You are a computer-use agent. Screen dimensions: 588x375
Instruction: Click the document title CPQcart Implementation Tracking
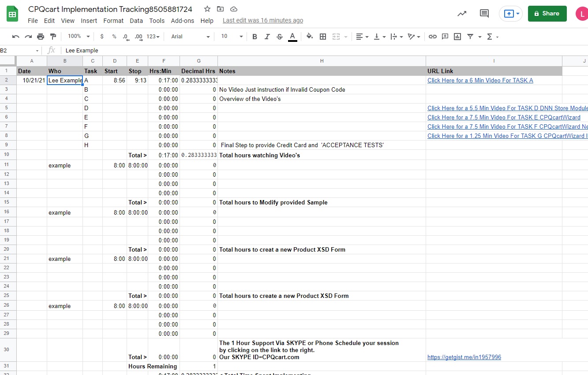(x=110, y=9)
